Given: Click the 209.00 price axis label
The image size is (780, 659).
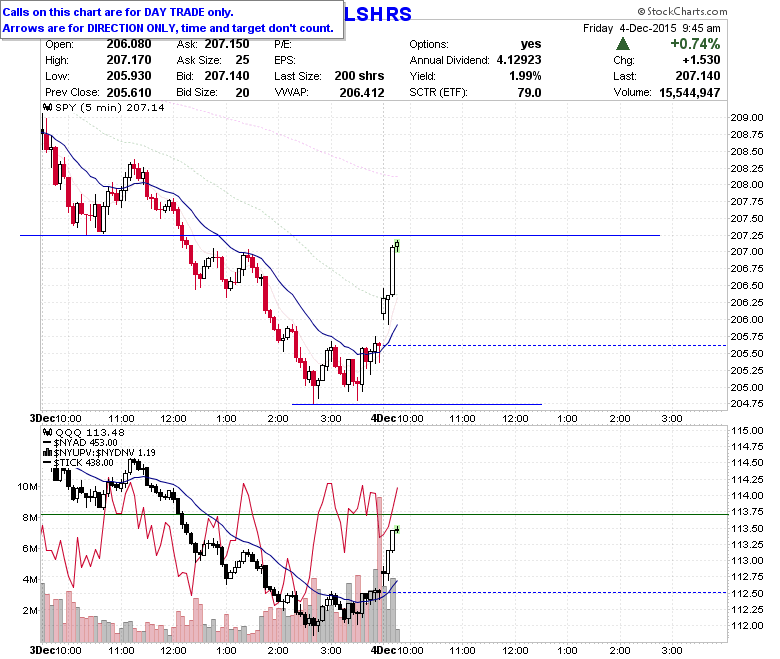Looking at the screenshot, I should click(x=746, y=117).
